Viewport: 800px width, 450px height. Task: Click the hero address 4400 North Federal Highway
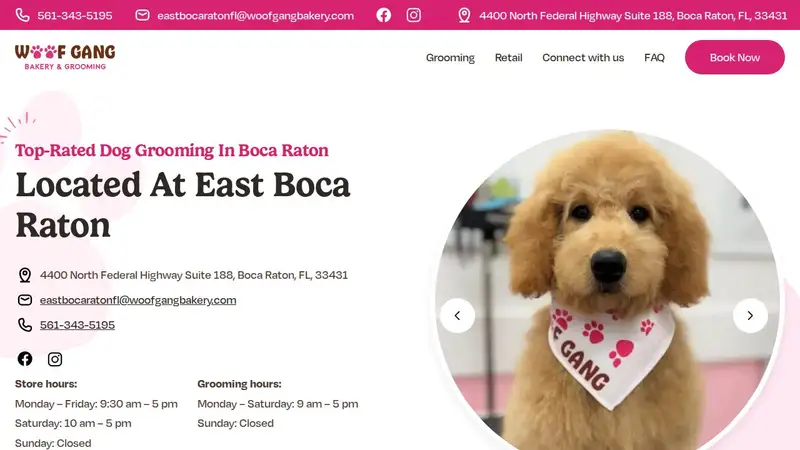[x=194, y=275]
